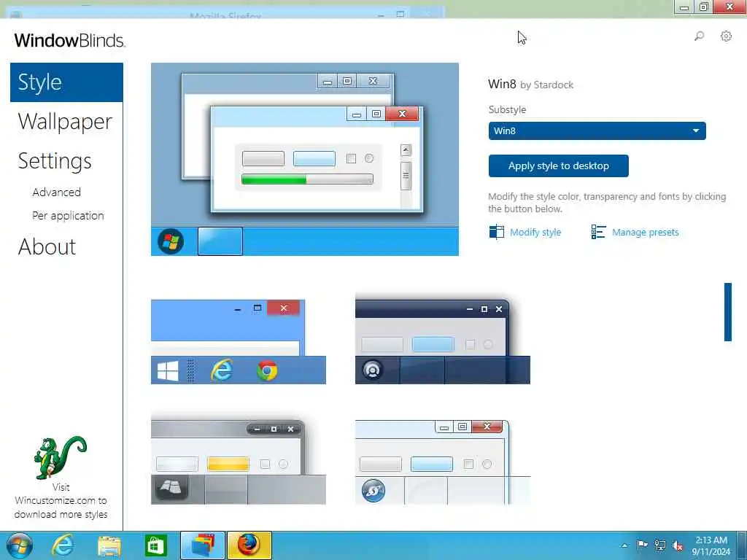Click Visit Wincustomize.com link text
Screen dimensions: 747x560
pos(61,500)
